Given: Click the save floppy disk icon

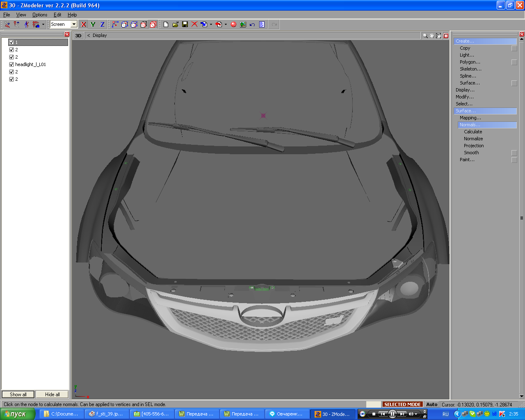Looking at the screenshot, I should pos(185,25).
